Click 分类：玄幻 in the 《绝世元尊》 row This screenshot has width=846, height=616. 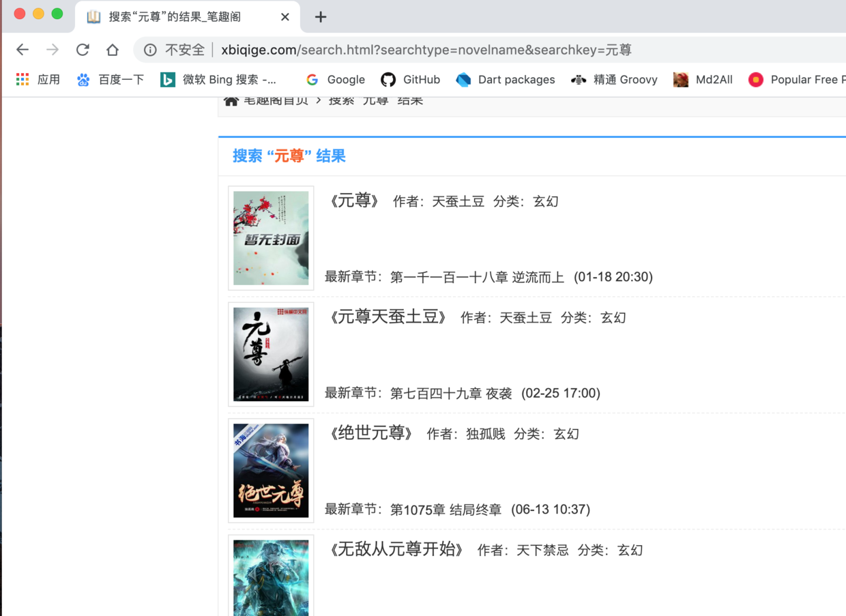[x=546, y=433]
